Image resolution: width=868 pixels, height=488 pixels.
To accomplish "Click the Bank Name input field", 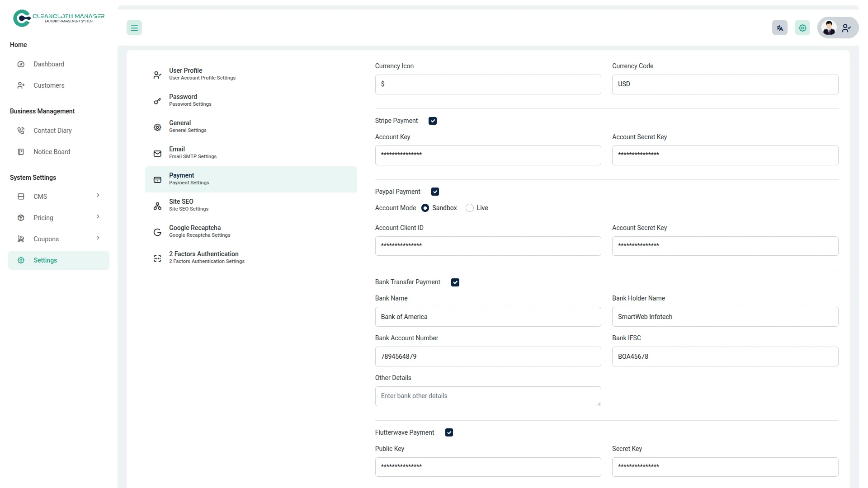I will click(x=488, y=317).
